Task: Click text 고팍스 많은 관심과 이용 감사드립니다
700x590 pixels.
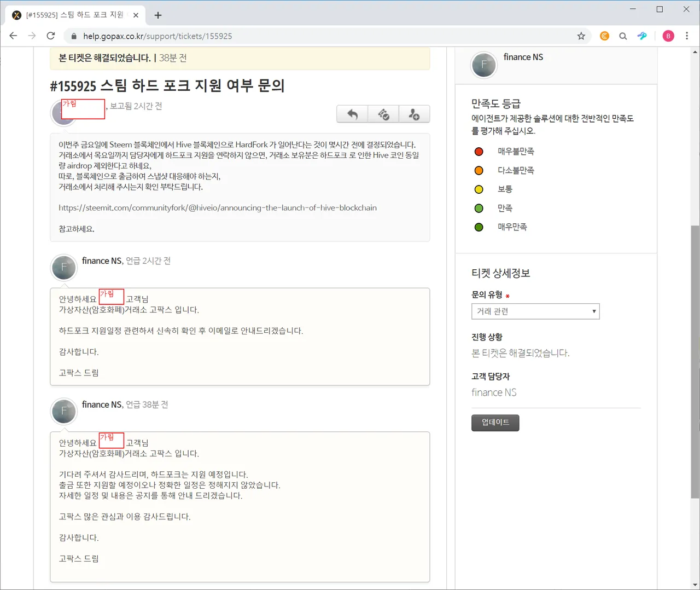Action: (x=125, y=517)
